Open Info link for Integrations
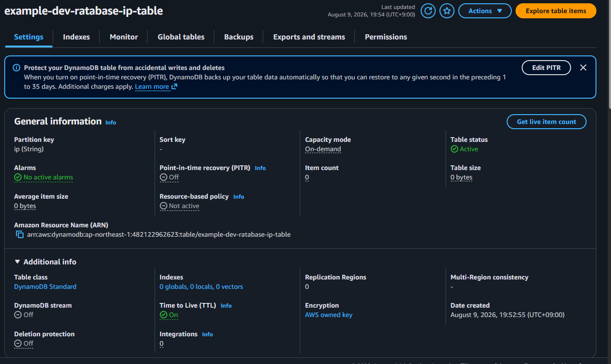The image size is (611, 364). point(207,334)
